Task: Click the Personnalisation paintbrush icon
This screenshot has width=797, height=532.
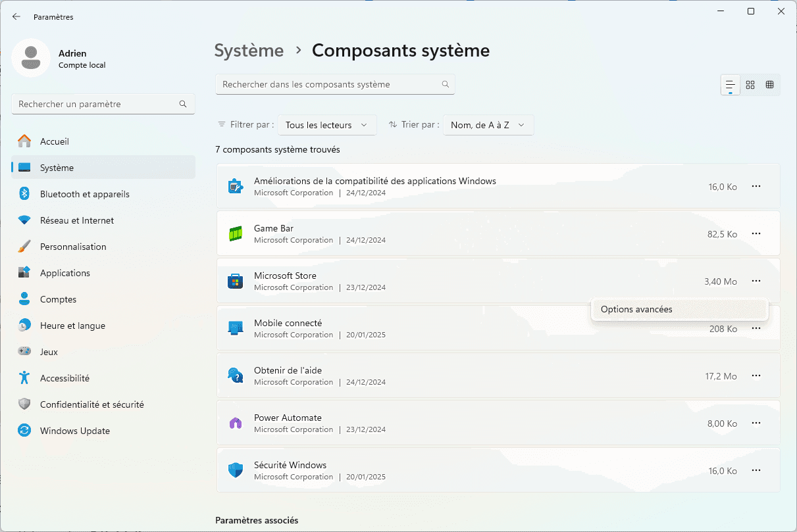Action: tap(24, 247)
